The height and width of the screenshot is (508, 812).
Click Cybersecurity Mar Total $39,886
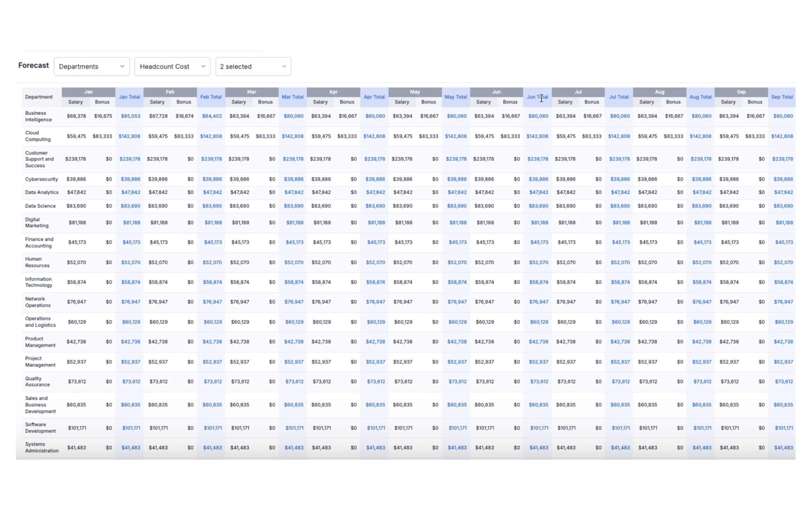[x=294, y=179]
